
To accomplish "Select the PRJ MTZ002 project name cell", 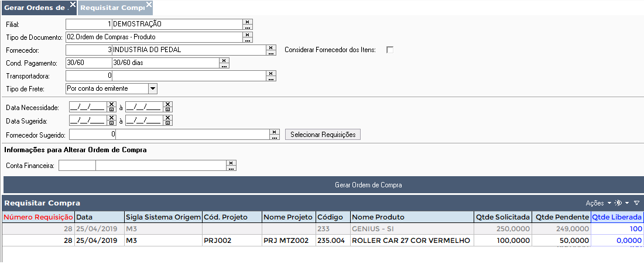I will [x=289, y=241].
